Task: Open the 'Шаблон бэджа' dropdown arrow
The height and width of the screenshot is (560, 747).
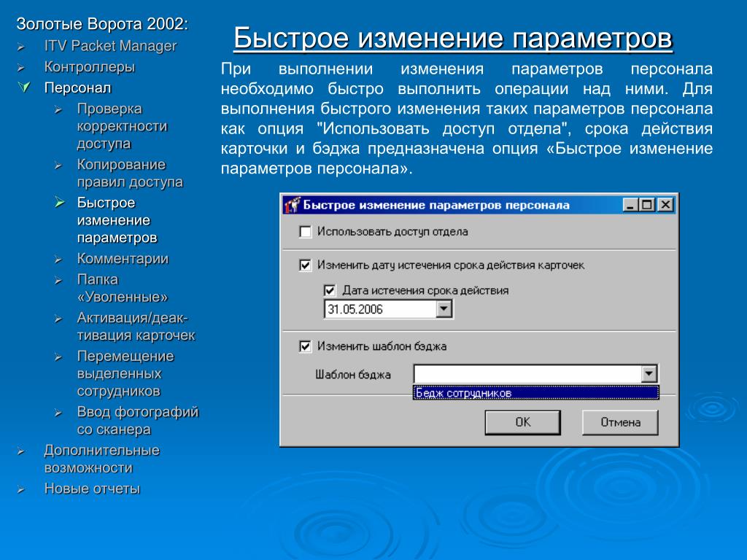Action: pyautogui.click(x=649, y=374)
